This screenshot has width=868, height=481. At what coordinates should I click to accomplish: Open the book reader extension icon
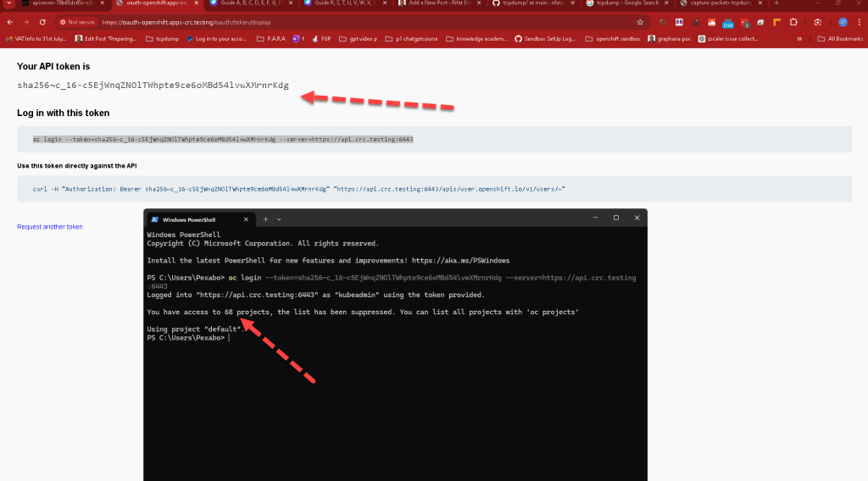coord(679,22)
